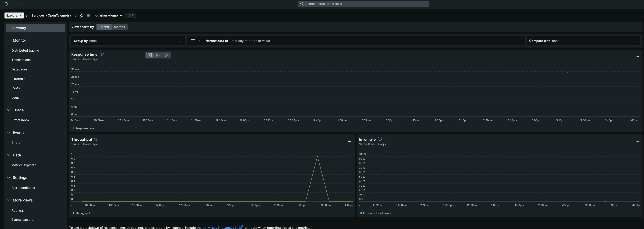
Task: Open the Add app view
Action: (18, 210)
